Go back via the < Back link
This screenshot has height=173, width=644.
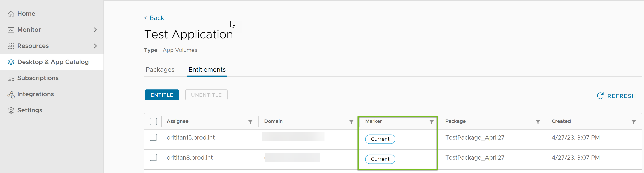(x=154, y=18)
